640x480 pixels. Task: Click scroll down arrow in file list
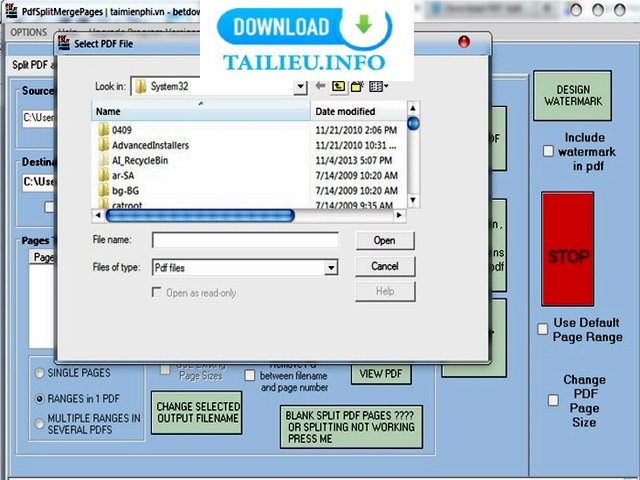(x=413, y=200)
